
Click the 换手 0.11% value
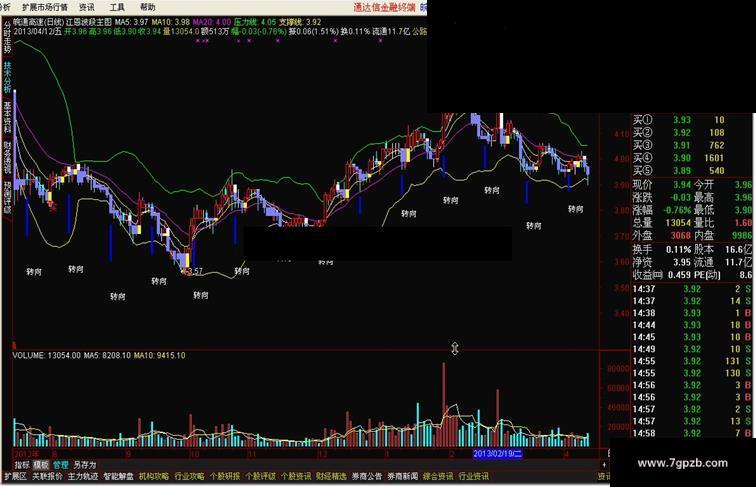coord(677,250)
